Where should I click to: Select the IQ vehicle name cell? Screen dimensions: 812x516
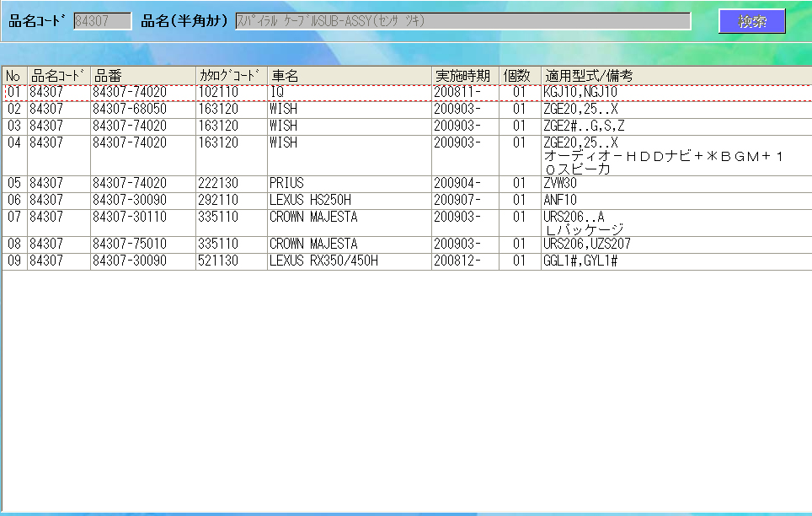[350, 93]
